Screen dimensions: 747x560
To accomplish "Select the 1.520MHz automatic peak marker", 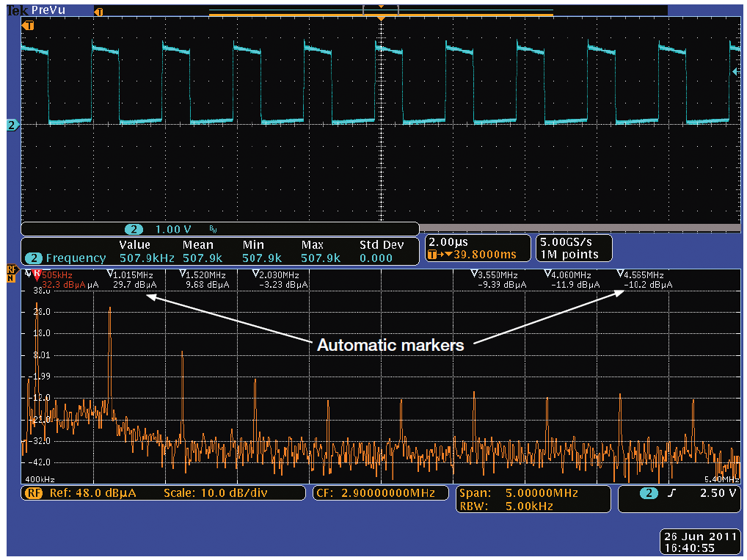I will pyautogui.click(x=182, y=274).
